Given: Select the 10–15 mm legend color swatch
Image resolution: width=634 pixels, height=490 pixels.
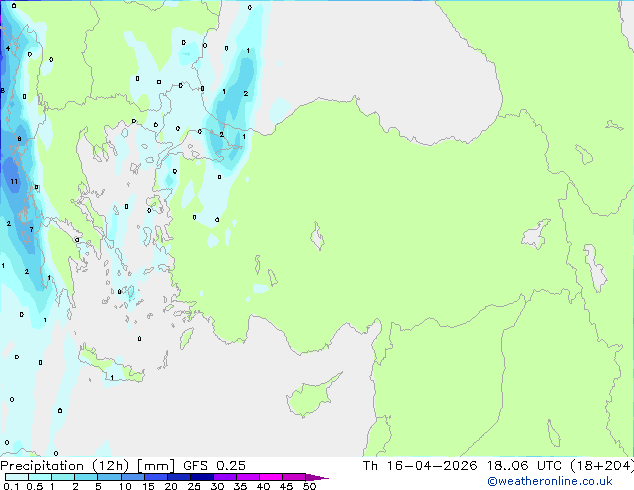Looking at the screenshot, I should point(132,477).
